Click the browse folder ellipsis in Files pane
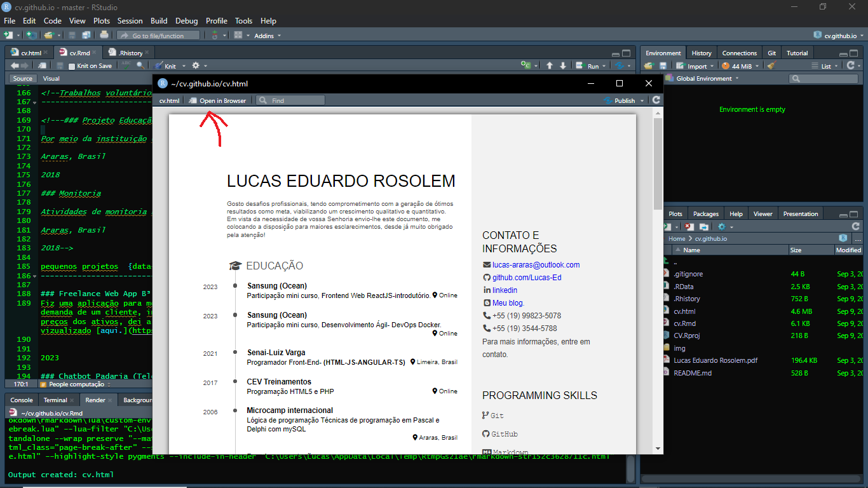 coord(857,239)
